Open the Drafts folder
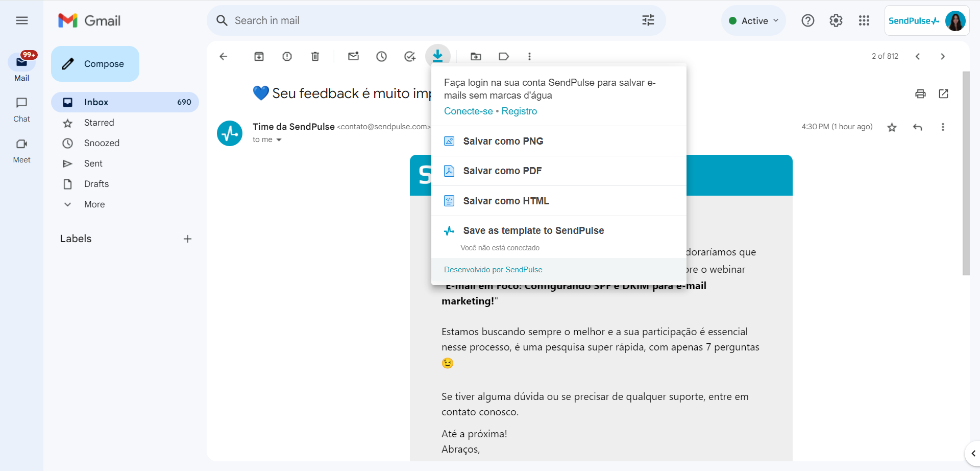This screenshot has height=471, width=980. click(x=125, y=184)
